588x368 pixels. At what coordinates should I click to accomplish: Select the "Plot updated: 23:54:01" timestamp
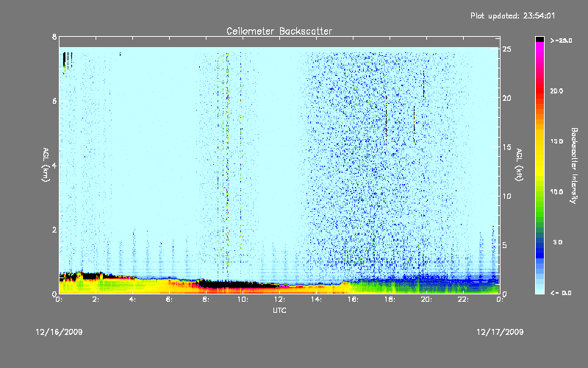[x=512, y=15]
